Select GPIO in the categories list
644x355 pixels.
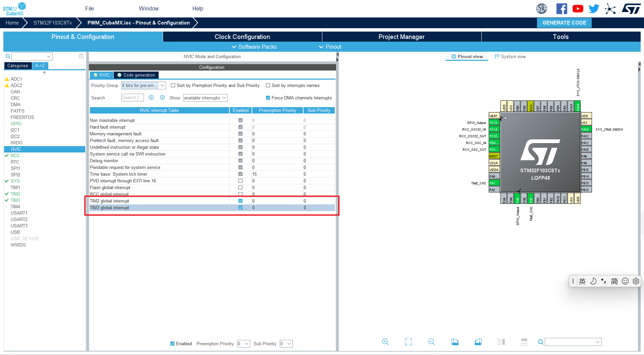(x=16, y=124)
